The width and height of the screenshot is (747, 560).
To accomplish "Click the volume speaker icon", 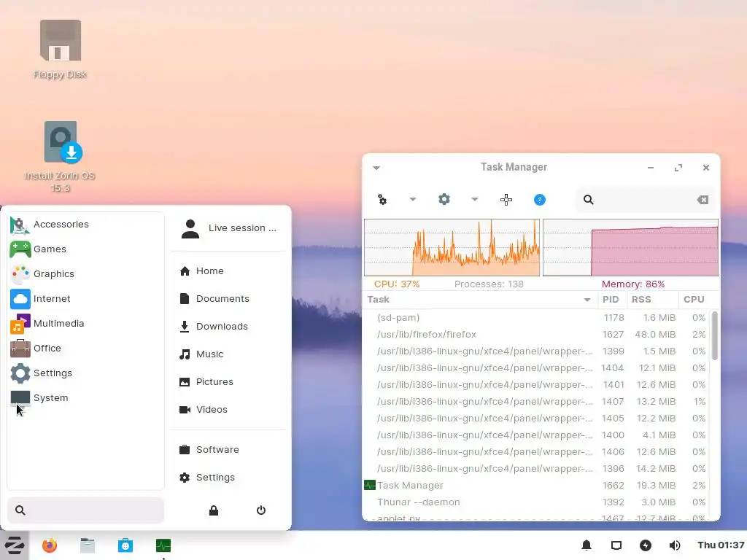I will coord(675,545).
